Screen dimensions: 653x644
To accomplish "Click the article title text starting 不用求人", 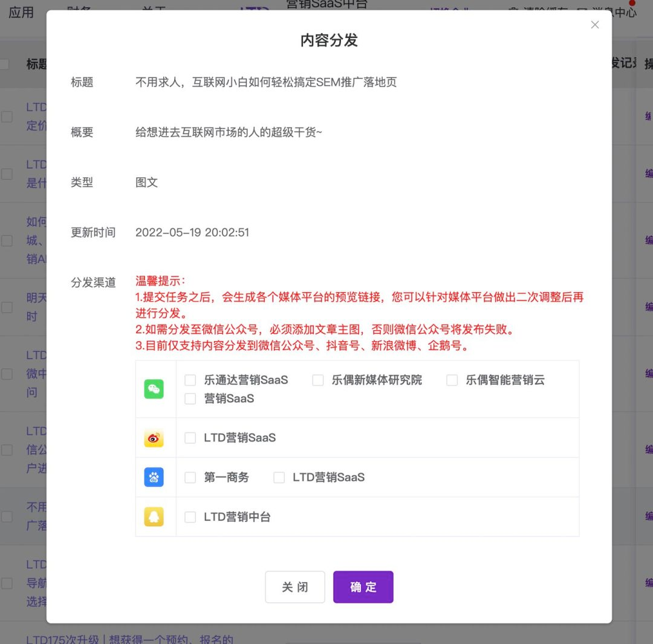I will [266, 82].
